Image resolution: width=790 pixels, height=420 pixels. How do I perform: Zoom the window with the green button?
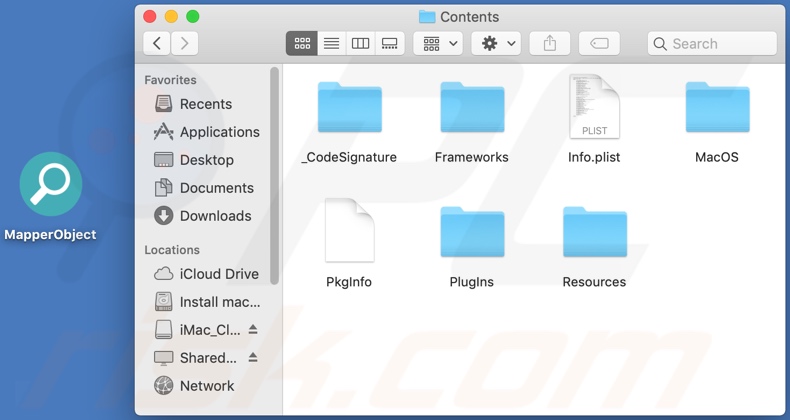tap(193, 17)
